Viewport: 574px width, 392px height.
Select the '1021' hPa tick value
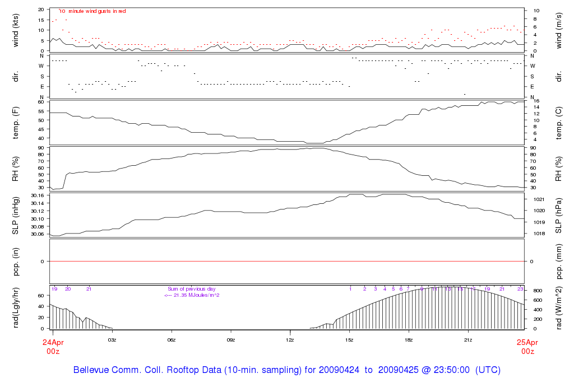pyautogui.click(x=539, y=199)
